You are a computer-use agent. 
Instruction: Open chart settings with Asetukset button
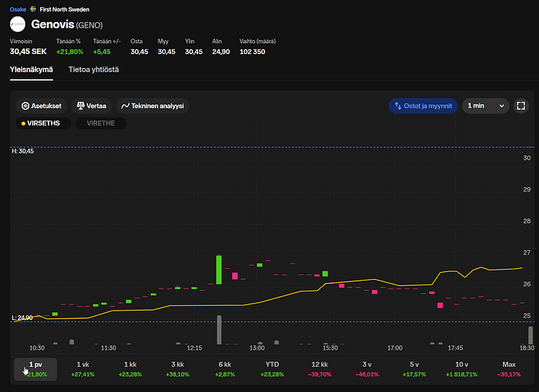[x=42, y=106]
